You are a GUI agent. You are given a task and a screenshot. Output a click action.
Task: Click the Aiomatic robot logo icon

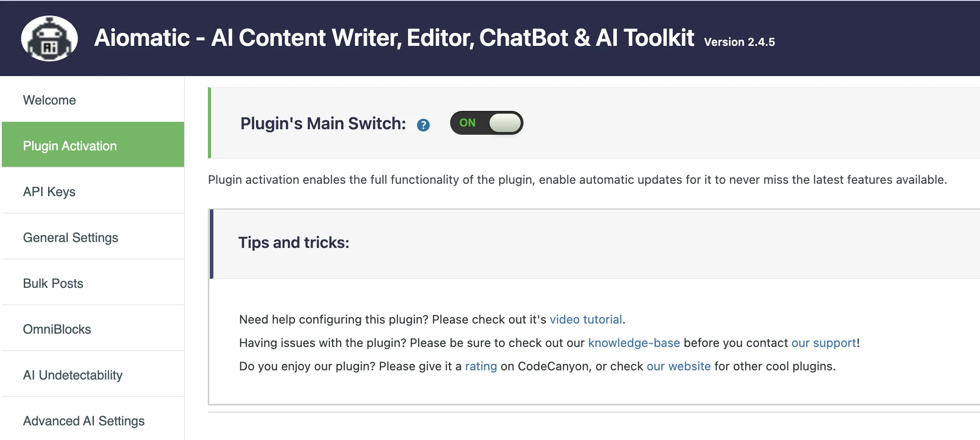(49, 38)
